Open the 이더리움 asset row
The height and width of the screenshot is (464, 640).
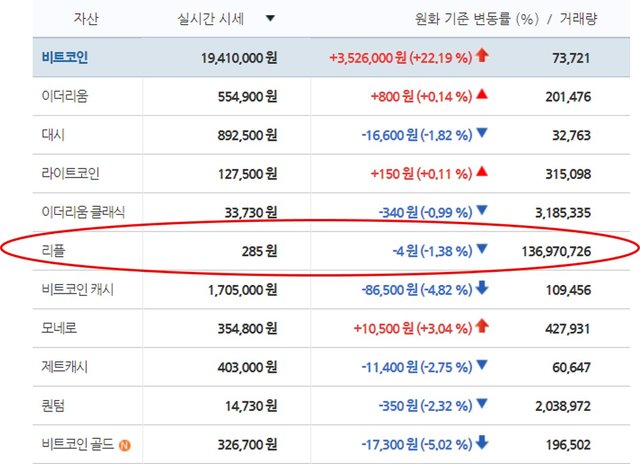[331, 96]
